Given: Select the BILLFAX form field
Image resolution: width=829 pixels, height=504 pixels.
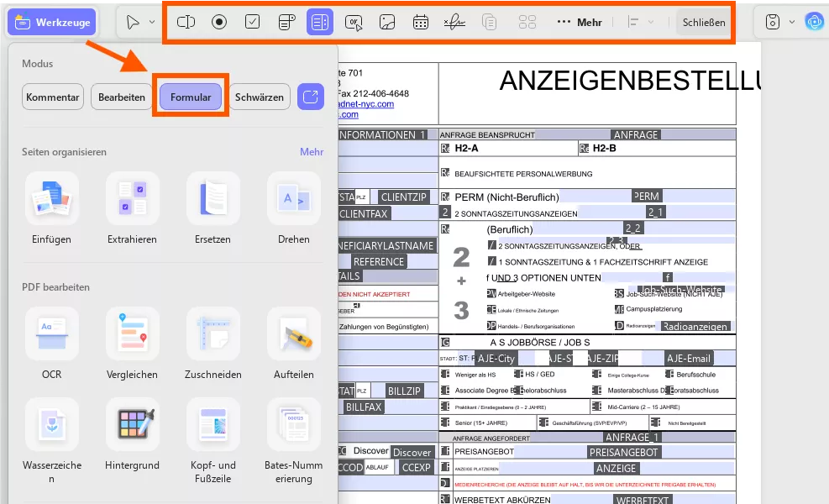Looking at the screenshot, I should tap(364, 407).
